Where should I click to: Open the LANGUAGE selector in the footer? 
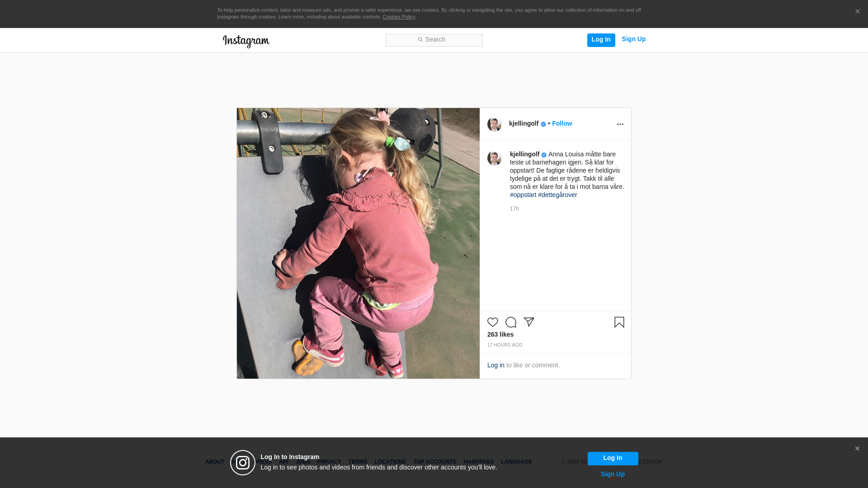(517, 462)
